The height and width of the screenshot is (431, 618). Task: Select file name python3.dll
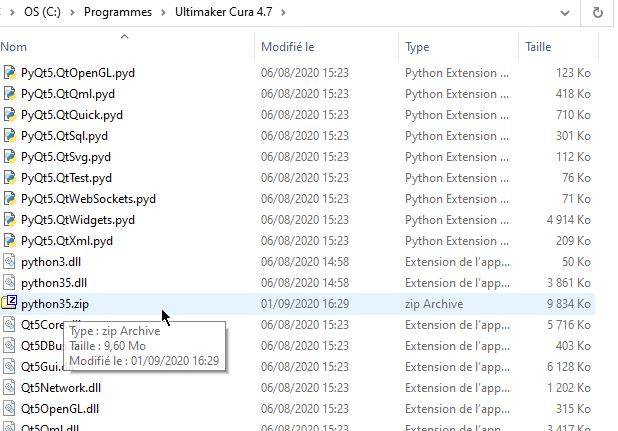tap(51, 262)
